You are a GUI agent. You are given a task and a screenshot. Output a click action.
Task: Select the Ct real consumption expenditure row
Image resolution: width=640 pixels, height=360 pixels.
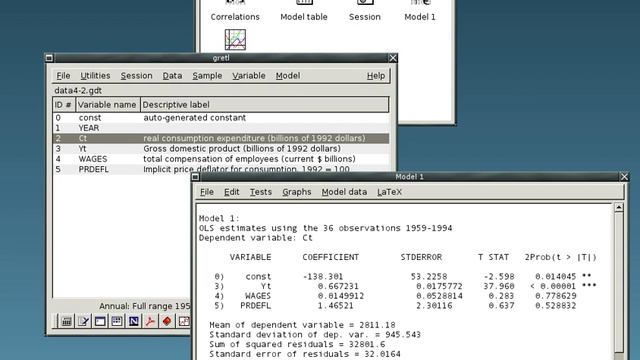click(221, 138)
